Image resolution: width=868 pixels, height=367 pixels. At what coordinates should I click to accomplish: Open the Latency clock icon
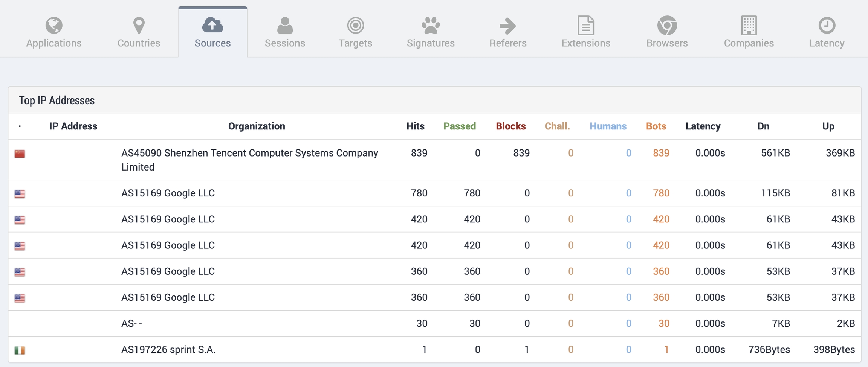click(x=827, y=25)
